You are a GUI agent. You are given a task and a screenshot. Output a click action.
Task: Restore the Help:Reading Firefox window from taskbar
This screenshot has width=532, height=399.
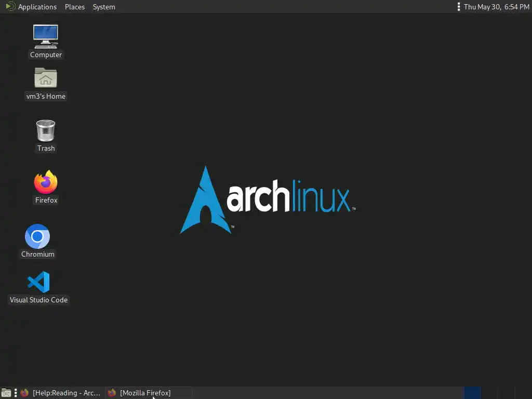click(x=61, y=393)
